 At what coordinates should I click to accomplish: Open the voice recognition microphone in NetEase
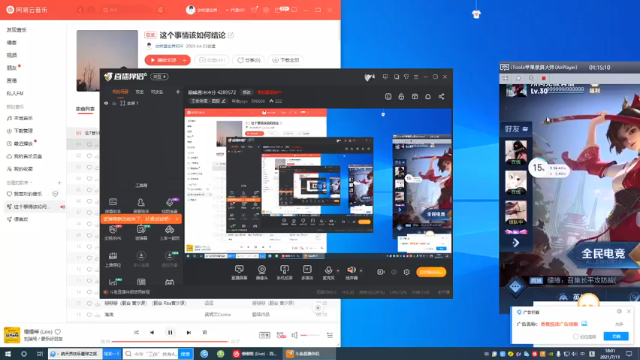(x=160, y=10)
